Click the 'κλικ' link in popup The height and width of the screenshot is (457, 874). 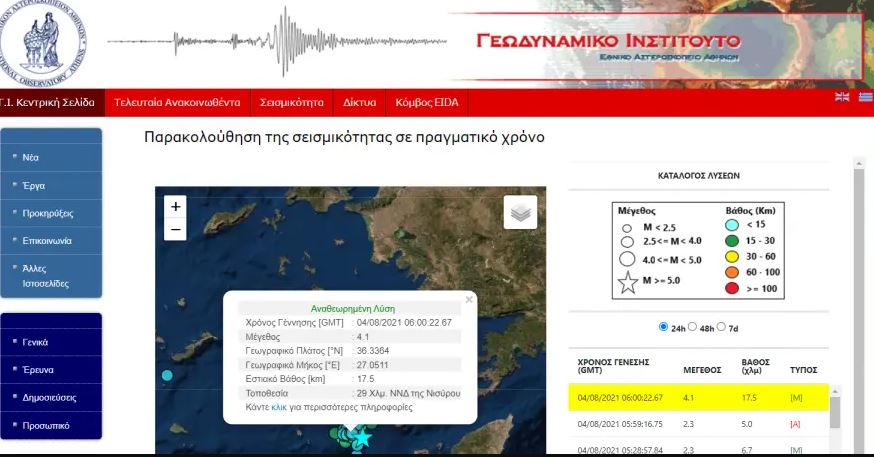tap(278, 409)
